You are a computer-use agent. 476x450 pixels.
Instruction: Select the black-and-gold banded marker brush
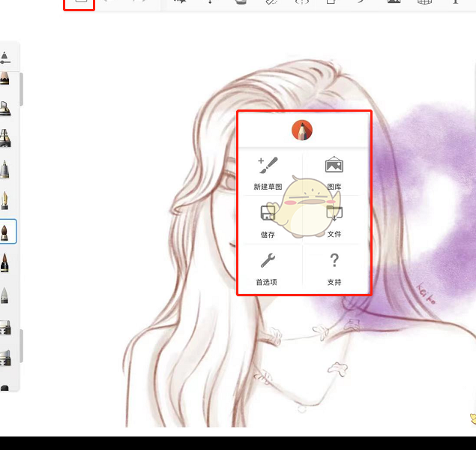pos(5,138)
